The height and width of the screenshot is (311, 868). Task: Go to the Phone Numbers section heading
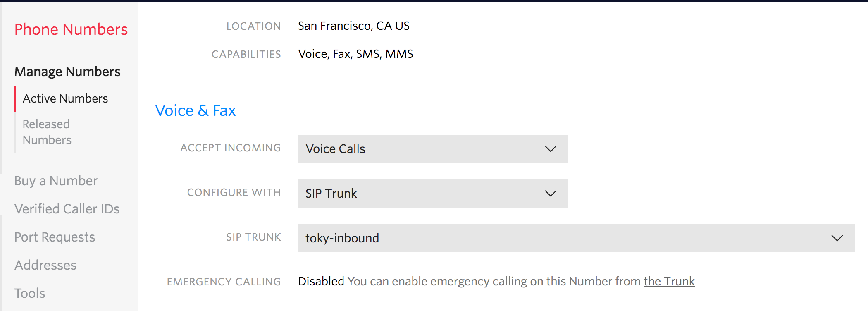71,29
